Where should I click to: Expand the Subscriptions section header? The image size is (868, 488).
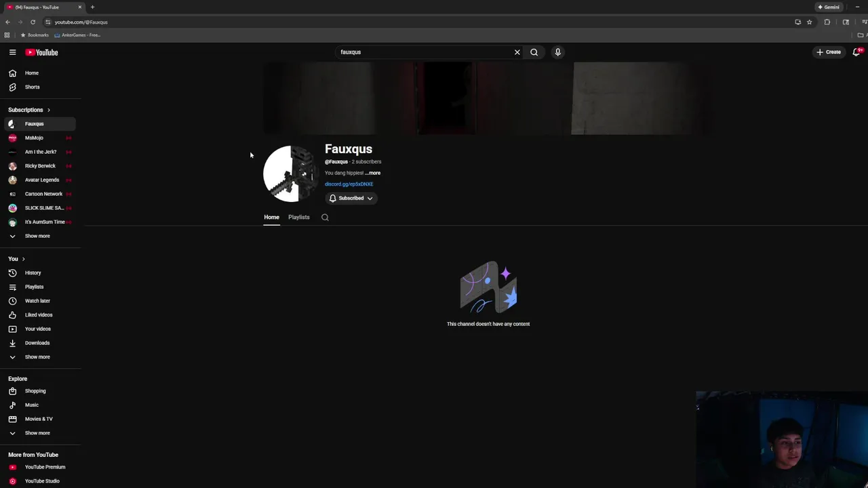coord(29,110)
